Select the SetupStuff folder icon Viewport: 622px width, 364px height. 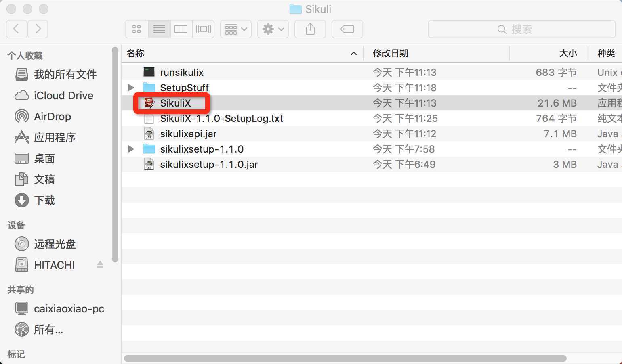point(149,88)
